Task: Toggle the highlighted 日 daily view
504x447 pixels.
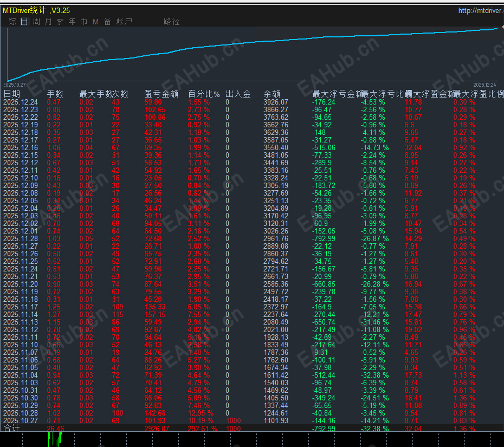Action: pos(24,22)
